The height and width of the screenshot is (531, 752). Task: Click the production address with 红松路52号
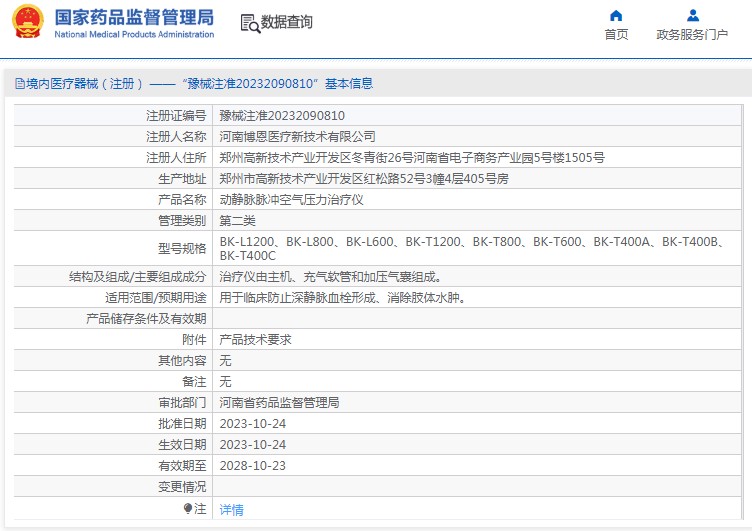point(364,179)
